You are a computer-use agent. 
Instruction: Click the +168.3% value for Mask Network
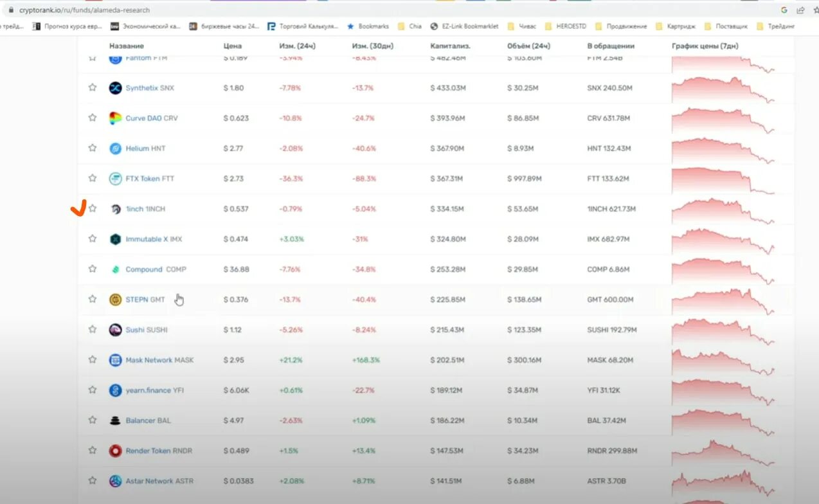point(366,360)
